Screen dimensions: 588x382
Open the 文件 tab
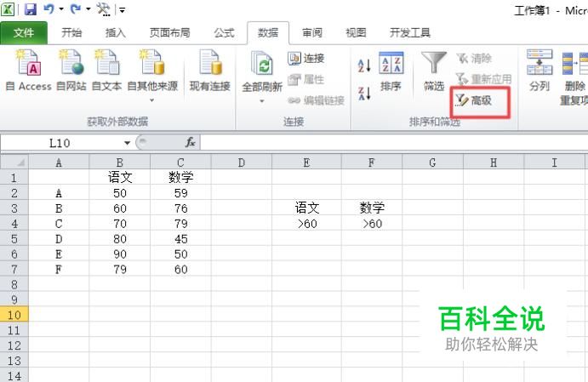tap(24, 33)
